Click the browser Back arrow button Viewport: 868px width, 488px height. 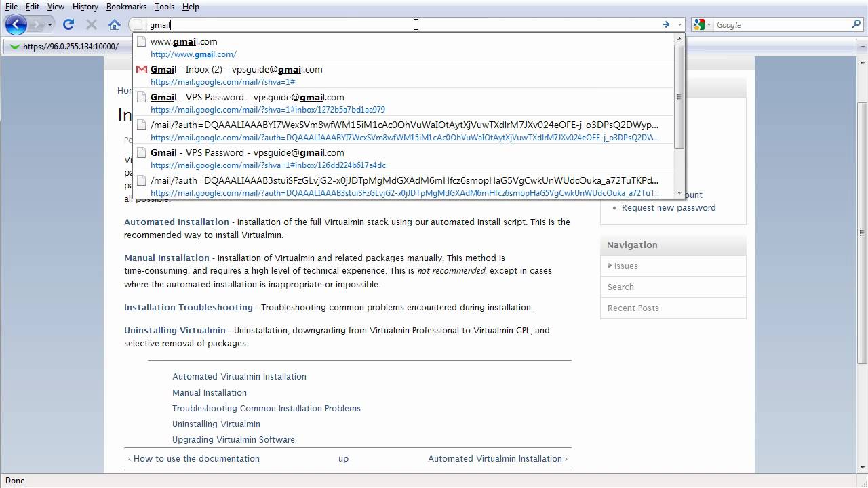16,25
